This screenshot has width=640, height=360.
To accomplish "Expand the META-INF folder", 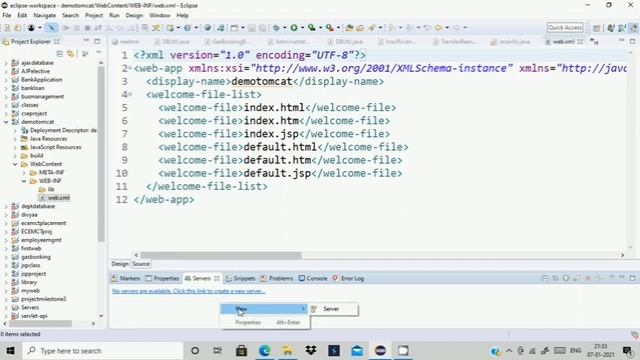I will coord(24,173).
